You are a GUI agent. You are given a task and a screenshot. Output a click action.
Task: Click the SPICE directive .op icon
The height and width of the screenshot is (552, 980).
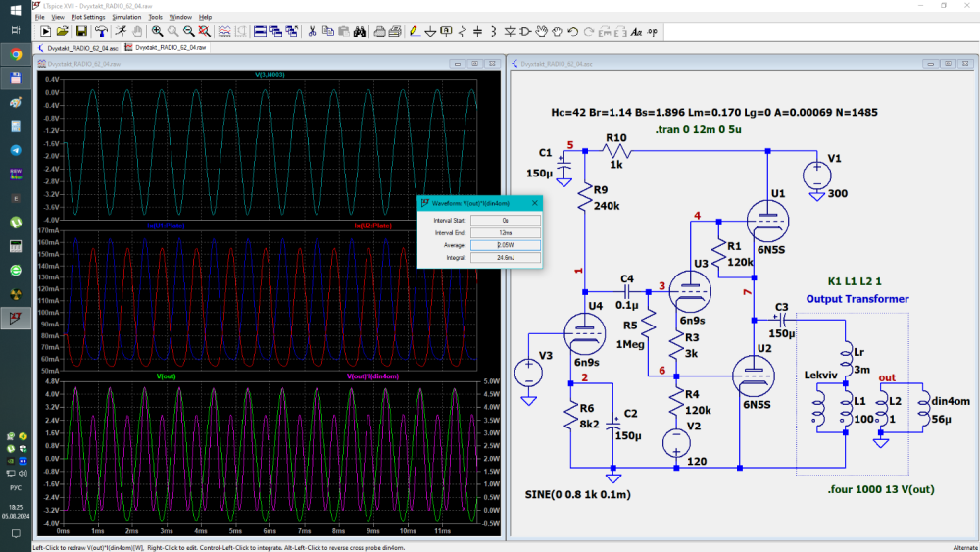(652, 31)
